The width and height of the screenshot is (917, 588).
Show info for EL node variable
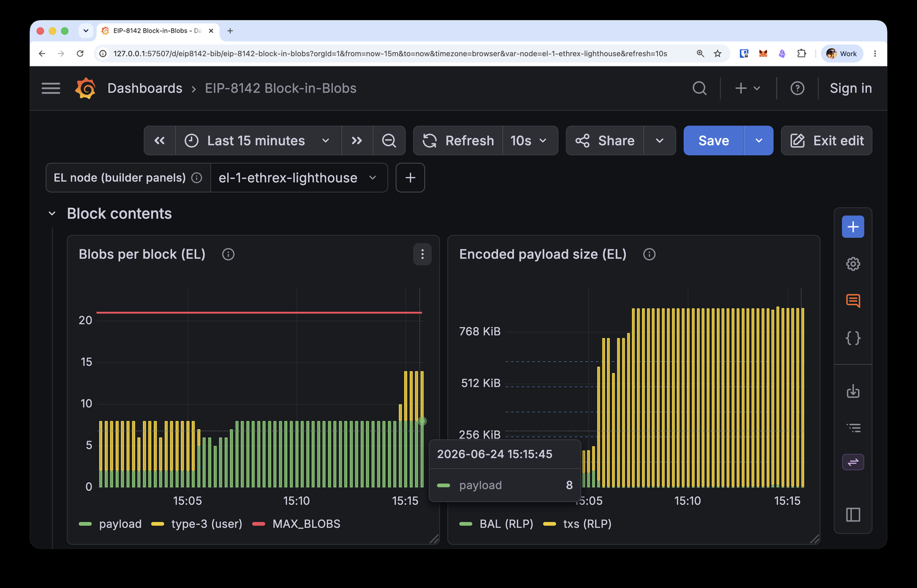pyautogui.click(x=197, y=178)
